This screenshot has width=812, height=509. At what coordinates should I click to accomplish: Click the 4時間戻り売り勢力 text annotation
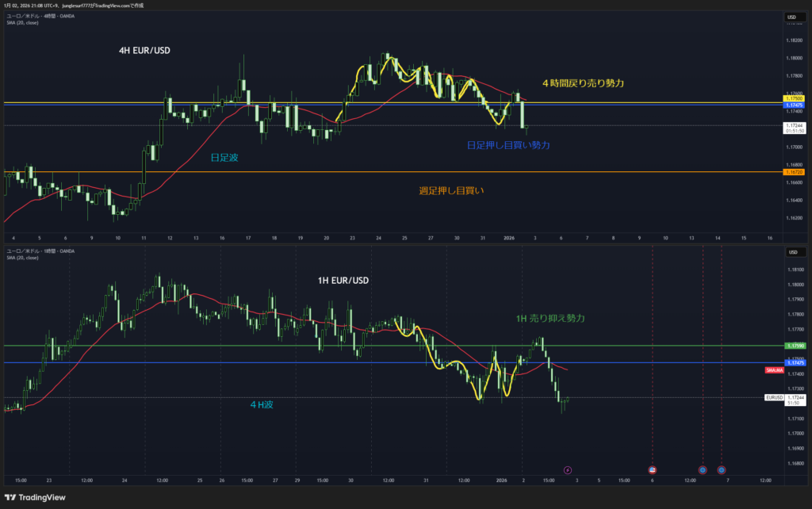click(582, 83)
